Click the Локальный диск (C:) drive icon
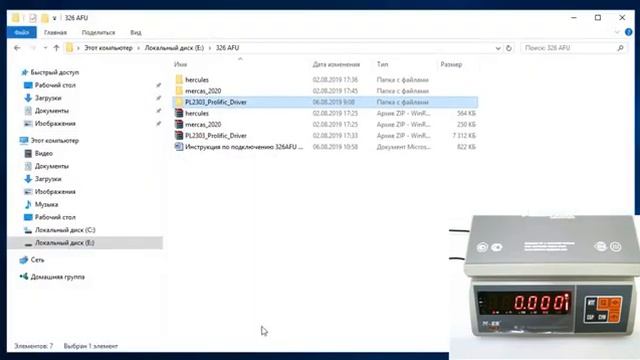Viewport: 640px width, 360px height. pos(28,230)
